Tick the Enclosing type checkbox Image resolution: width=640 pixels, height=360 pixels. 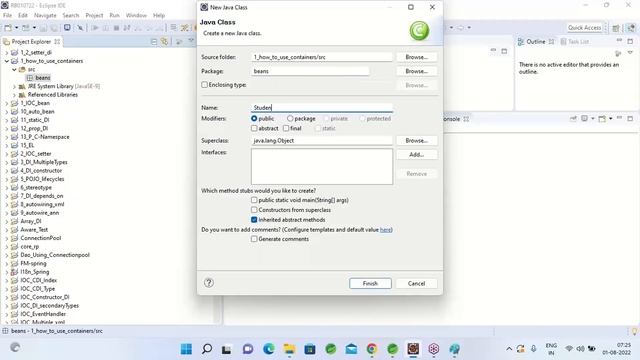[204, 85]
